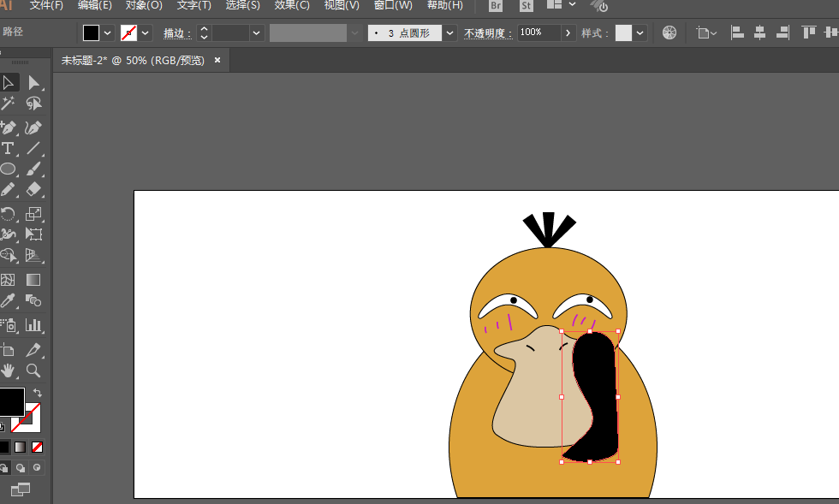Enable Draw Behind mode

[x=21, y=468]
